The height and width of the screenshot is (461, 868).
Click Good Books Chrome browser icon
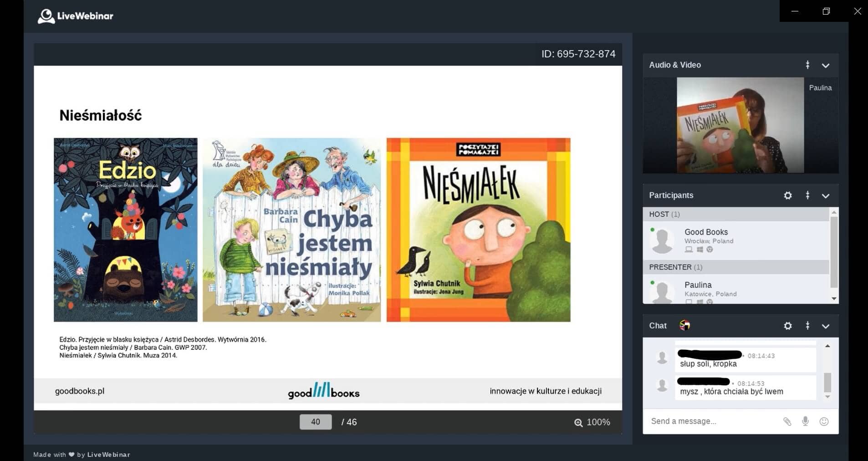[710, 249]
